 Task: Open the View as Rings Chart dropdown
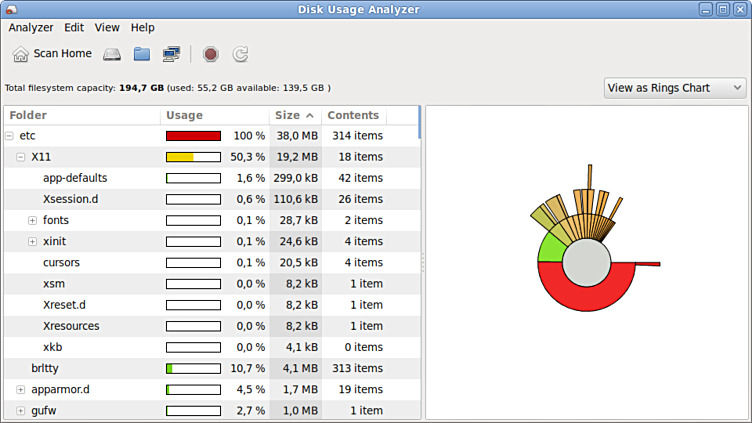(x=675, y=88)
